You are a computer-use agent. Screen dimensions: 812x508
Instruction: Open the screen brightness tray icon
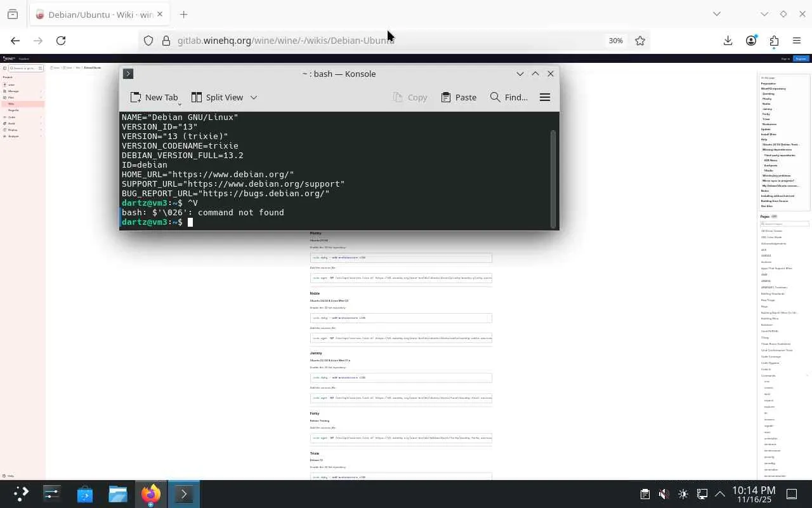[x=683, y=494]
